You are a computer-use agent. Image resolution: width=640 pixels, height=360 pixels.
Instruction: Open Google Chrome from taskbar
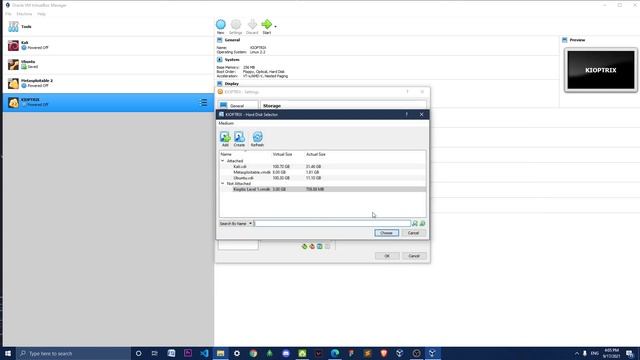(x=253, y=353)
